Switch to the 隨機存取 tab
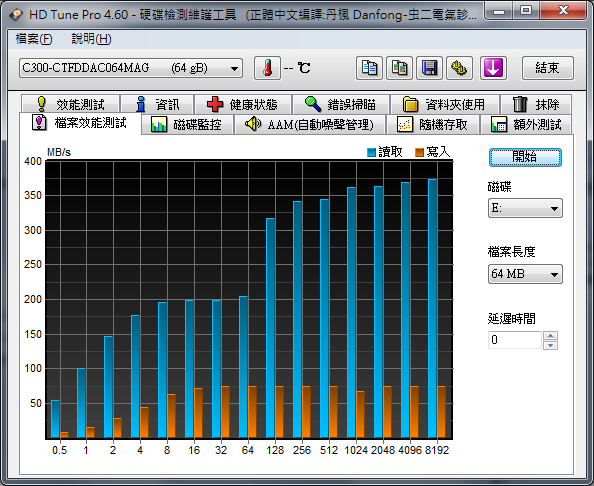 pos(433,124)
